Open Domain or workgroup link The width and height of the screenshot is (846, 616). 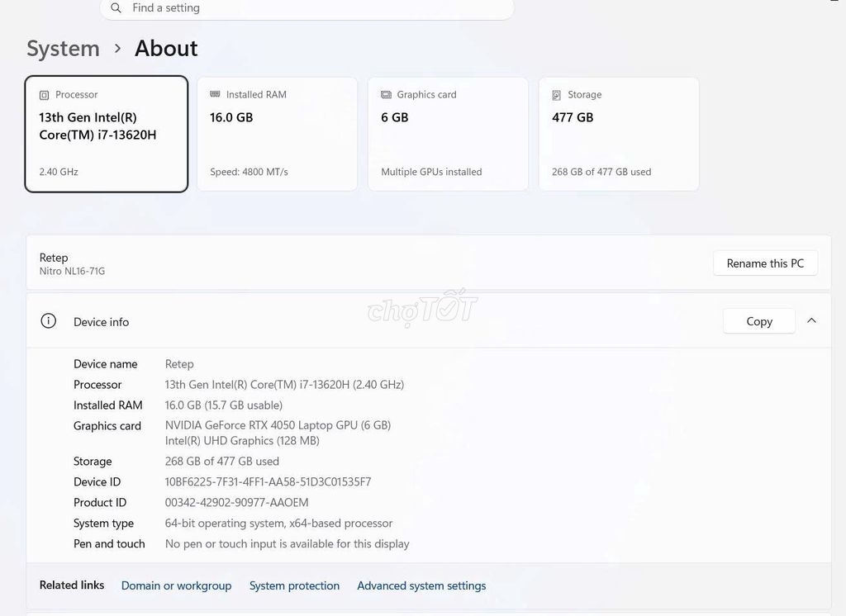tap(177, 585)
